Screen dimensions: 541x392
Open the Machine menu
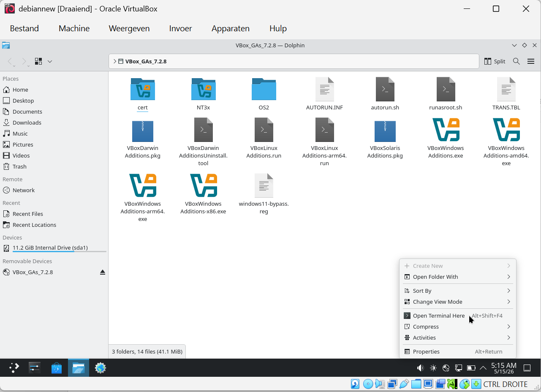74,28
